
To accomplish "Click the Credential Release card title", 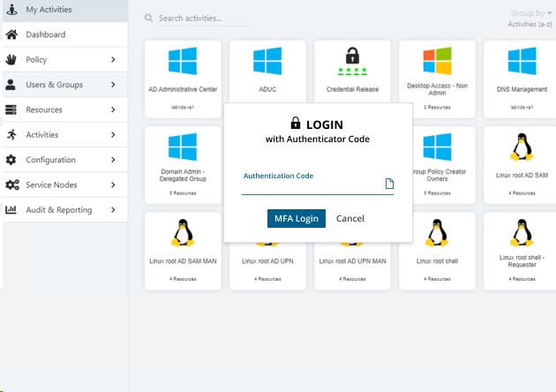I will (352, 89).
